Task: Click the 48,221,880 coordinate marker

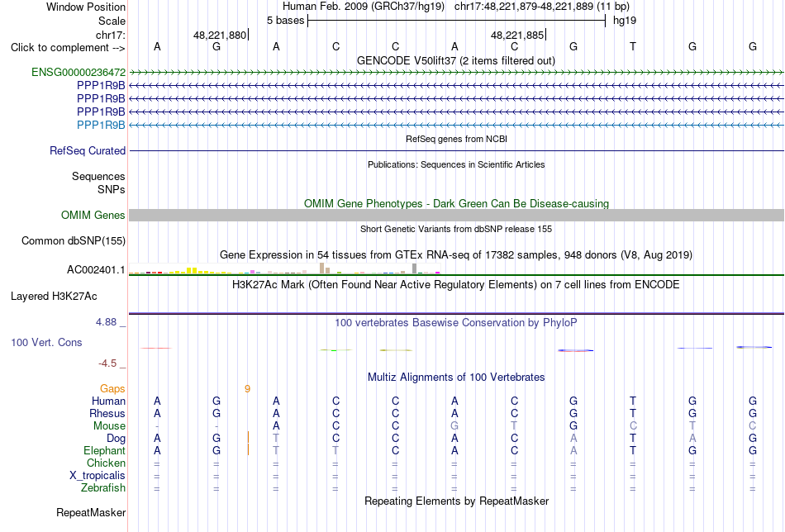Action: pyautogui.click(x=220, y=35)
